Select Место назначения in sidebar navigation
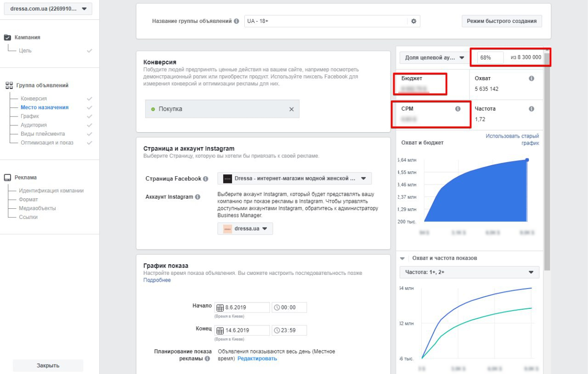The image size is (588, 374). coord(45,107)
